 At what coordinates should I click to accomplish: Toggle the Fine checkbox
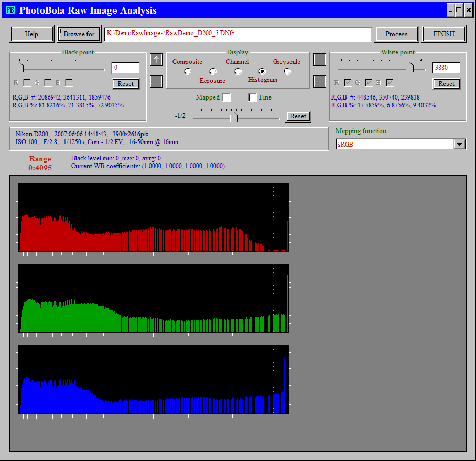pyautogui.click(x=253, y=97)
